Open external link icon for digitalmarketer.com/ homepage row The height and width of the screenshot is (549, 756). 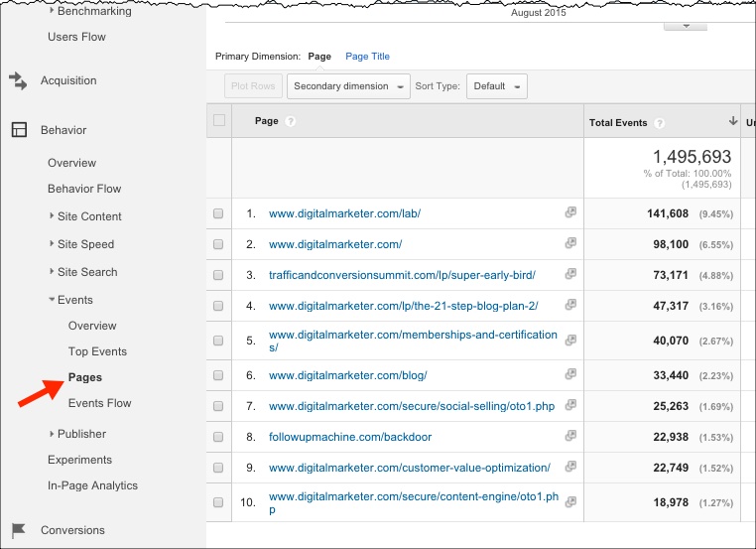pos(570,243)
